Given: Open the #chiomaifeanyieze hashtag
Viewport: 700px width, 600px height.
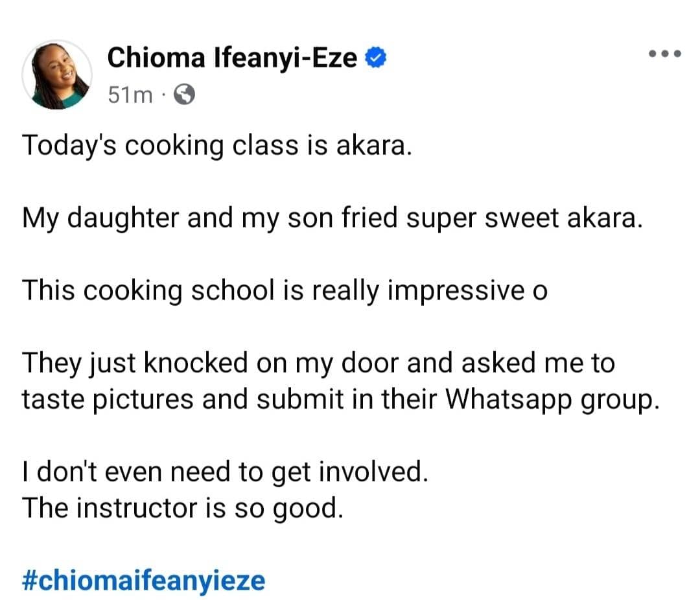Looking at the screenshot, I should [143, 580].
